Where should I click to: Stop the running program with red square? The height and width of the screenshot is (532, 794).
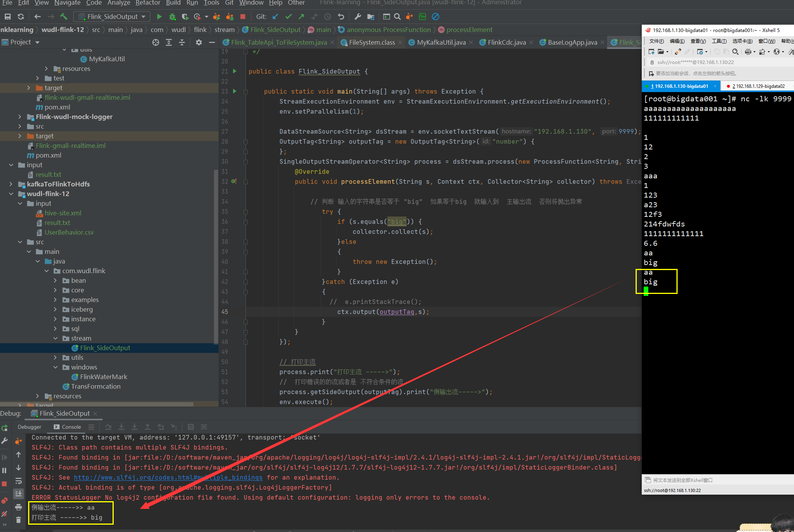coord(243,17)
